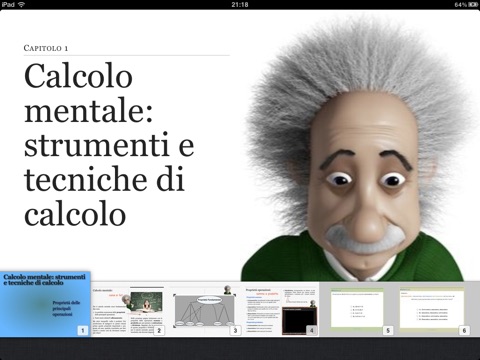Open page 6 quiz thumbnail
480x360 pixels.
click(433, 310)
